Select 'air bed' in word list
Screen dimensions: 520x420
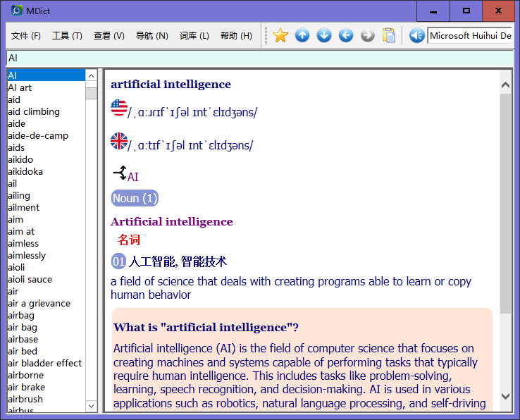pyautogui.click(x=46, y=351)
